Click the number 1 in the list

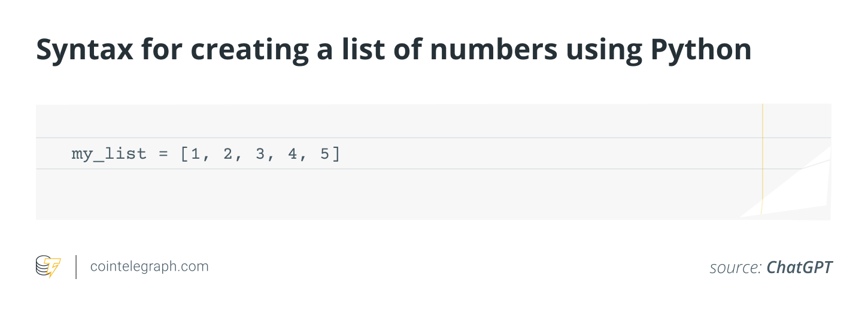click(195, 154)
